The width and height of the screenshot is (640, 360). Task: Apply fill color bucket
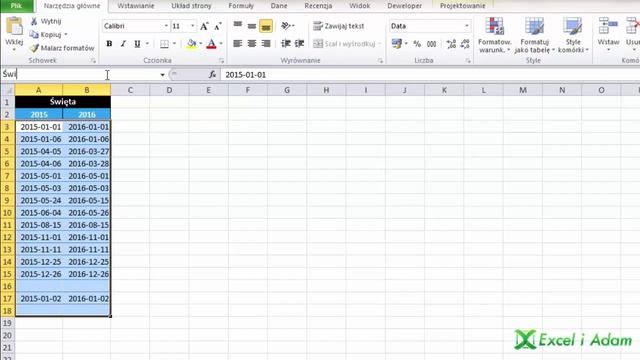(191, 44)
